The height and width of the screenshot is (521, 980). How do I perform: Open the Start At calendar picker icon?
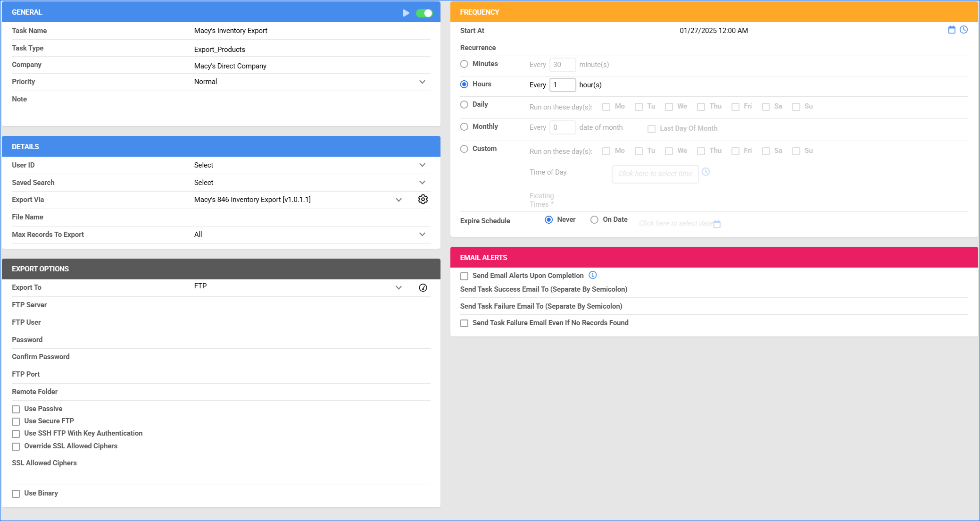tap(952, 30)
